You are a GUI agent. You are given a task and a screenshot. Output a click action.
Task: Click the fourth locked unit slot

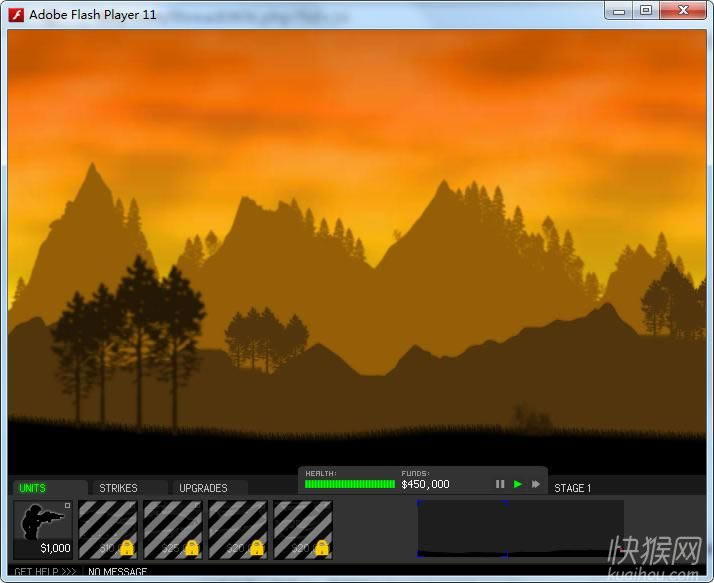303,529
